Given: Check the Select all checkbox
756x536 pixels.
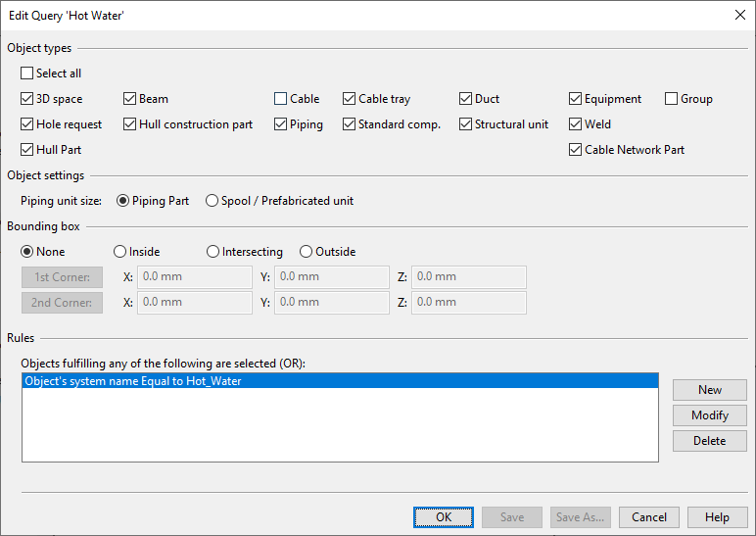Looking at the screenshot, I should (27, 73).
